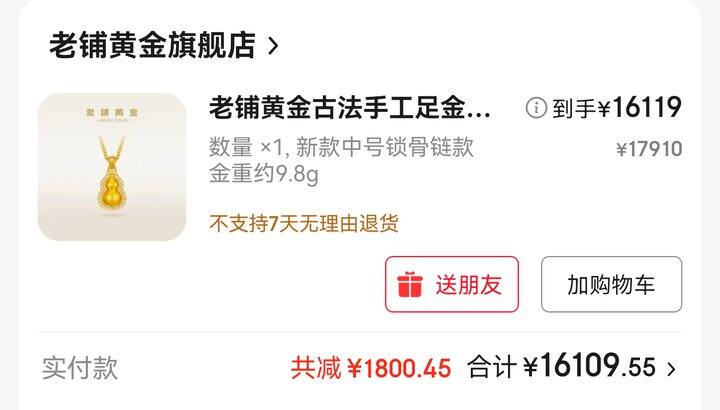The height and width of the screenshot is (410, 720).
Task: Tap the 数量 ×1 quantity text
Action: [249, 147]
